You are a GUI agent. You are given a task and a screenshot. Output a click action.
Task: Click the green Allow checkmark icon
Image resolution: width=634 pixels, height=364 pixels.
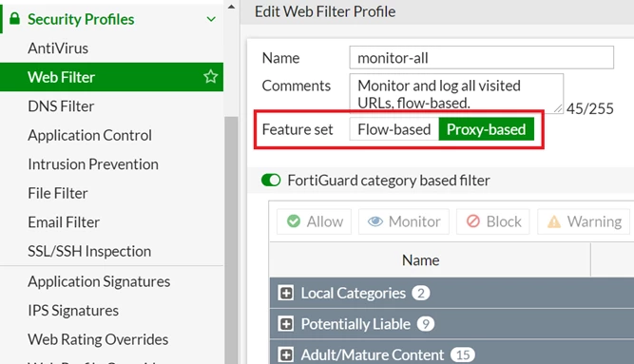(x=294, y=221)
